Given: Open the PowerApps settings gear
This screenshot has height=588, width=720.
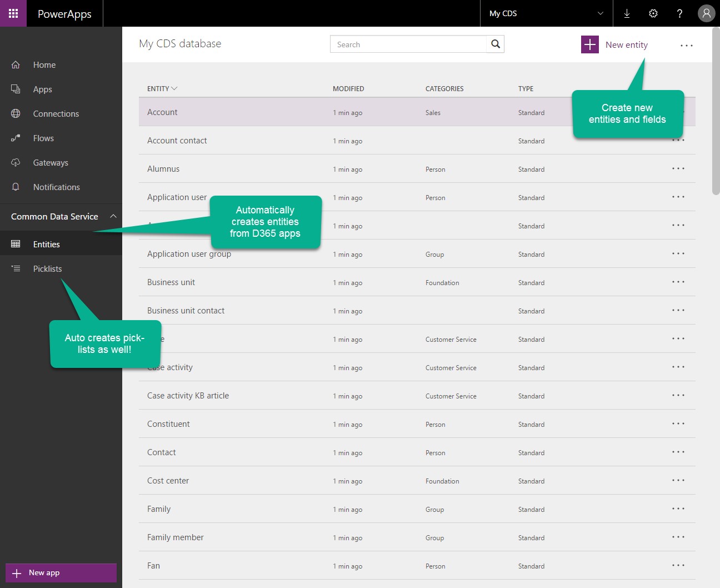Looking at the screenshot, I should pyautogui.click(x=653, y=13).
